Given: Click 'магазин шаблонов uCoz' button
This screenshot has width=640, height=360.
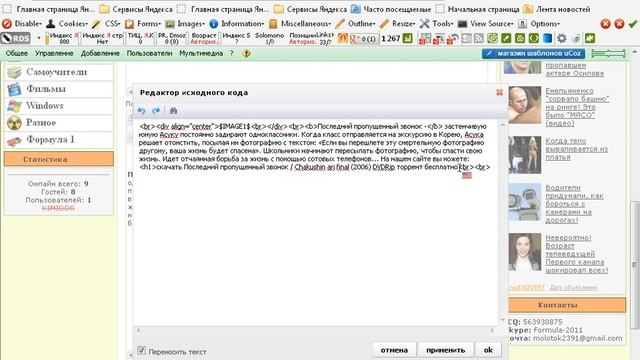Looking at the screenshot, I should [533, 53].
